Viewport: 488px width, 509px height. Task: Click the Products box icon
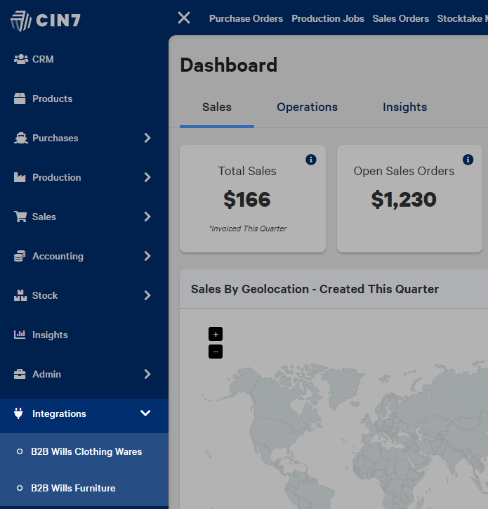pos(20,99)
